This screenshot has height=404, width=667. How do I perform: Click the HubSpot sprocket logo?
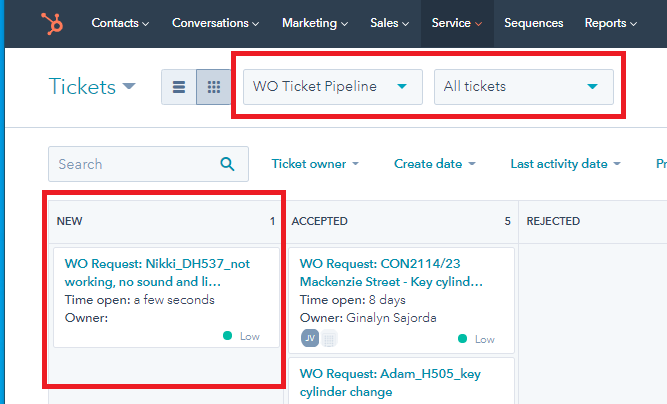tap(50, 22)
